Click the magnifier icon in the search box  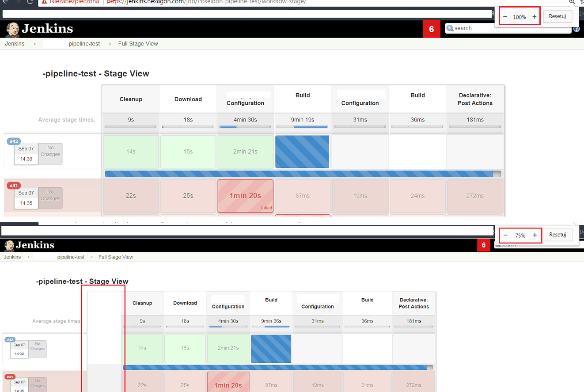pos(450,28)
